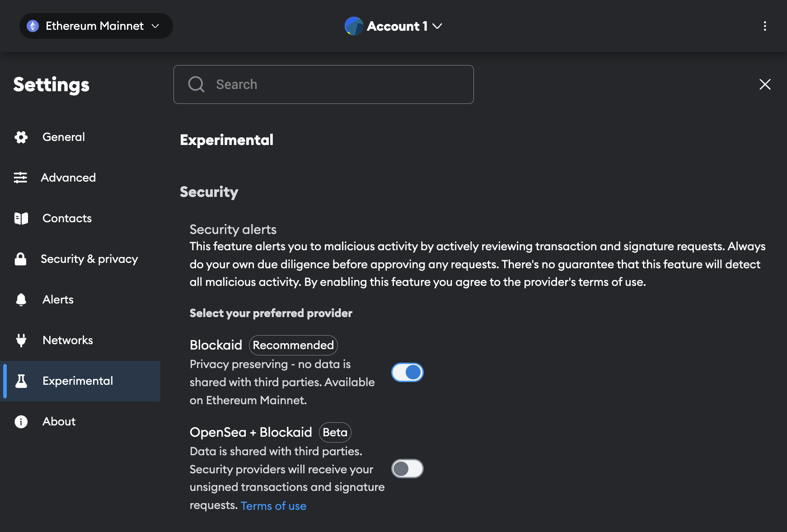Open the three-dot account options menu
Image resolution: width=787 pixels, height=532 pixels.
tap(764, 26)
